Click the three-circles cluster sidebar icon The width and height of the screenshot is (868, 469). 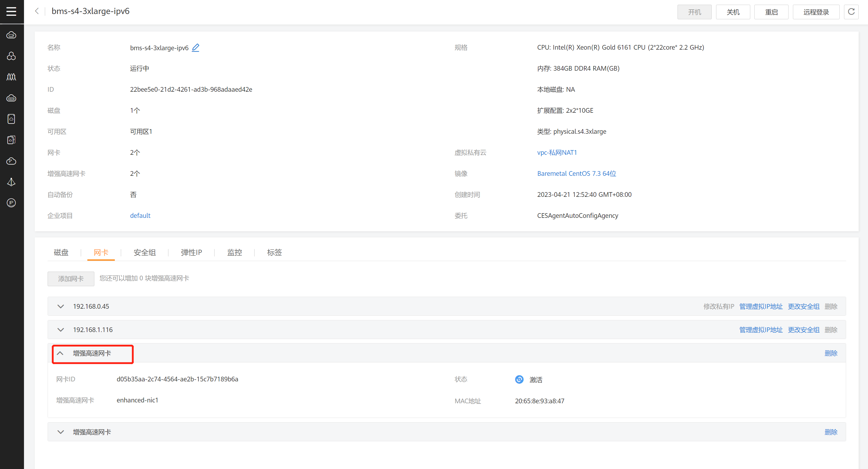[x=11, y=56]
